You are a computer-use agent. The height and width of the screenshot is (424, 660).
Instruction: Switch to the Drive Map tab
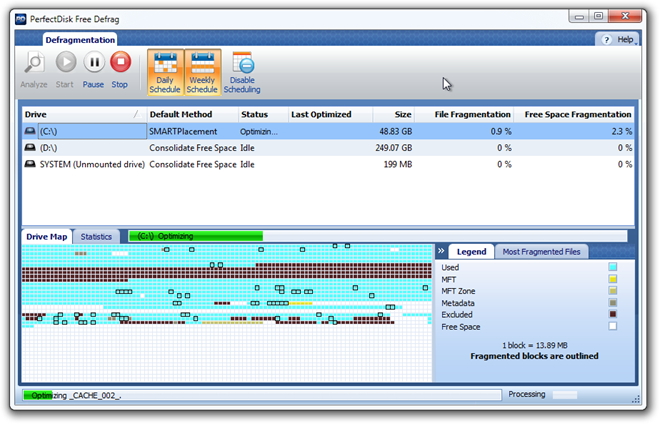(x=47, y=237)
